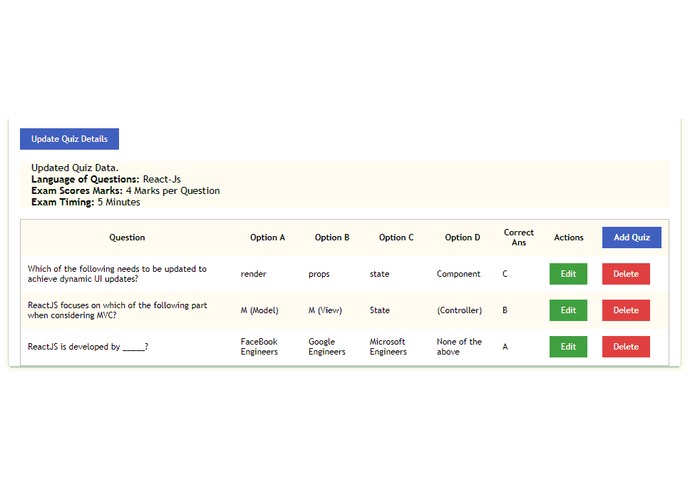This screenshot has height=494, width=695.
Task: Click the 'M (Model)' option cell
Action: (259, 310)
